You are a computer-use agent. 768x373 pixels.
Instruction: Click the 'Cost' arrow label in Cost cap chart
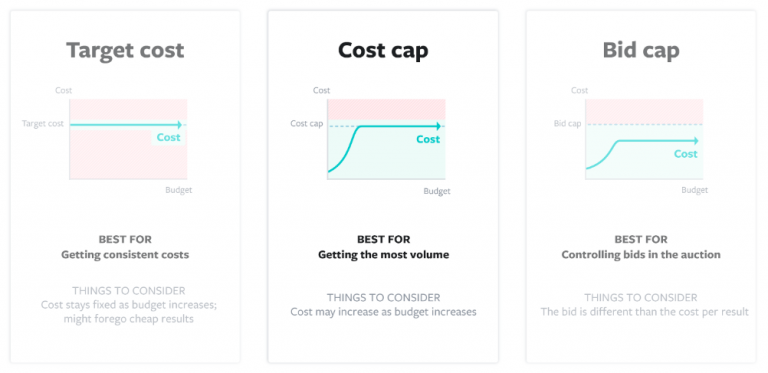pyautogui.click(x=428, y=140)
